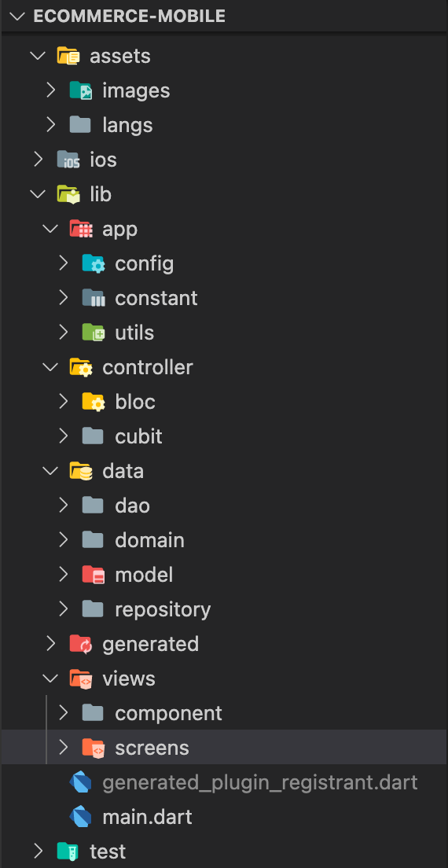Click the green utils folder icon
The height and width of the screenshot is (868, 448).
(x=94, y=333)
